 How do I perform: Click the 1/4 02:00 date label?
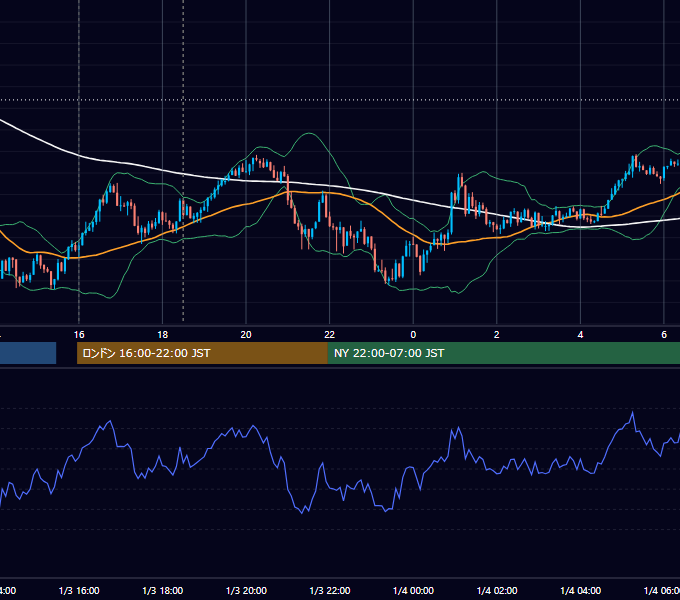click(x=497, y=590)
